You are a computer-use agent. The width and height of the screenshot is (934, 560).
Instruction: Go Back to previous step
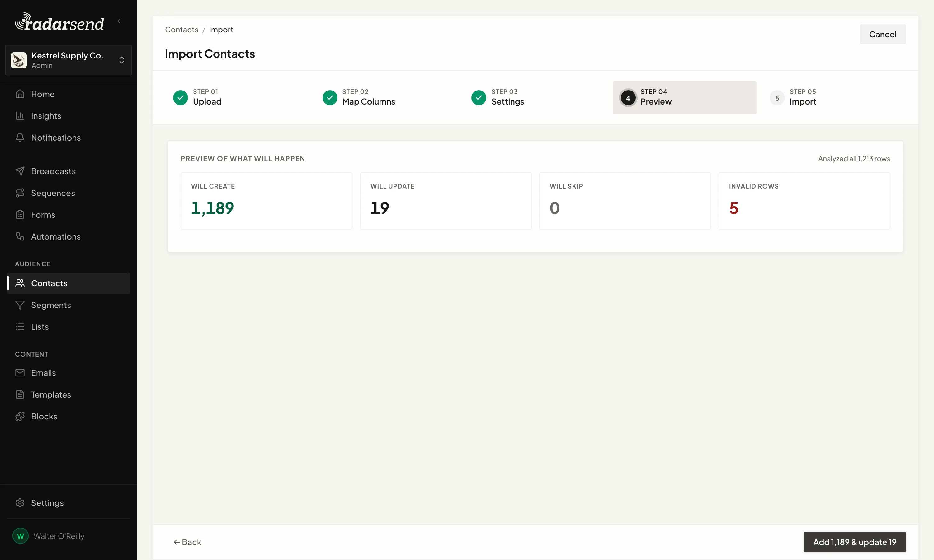click(187, 542)
